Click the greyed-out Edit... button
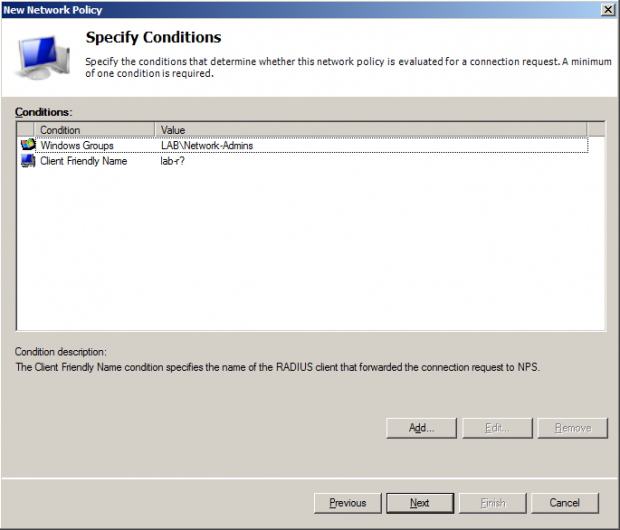The width and height of the screenshot is (620, 530). (497, 428)
